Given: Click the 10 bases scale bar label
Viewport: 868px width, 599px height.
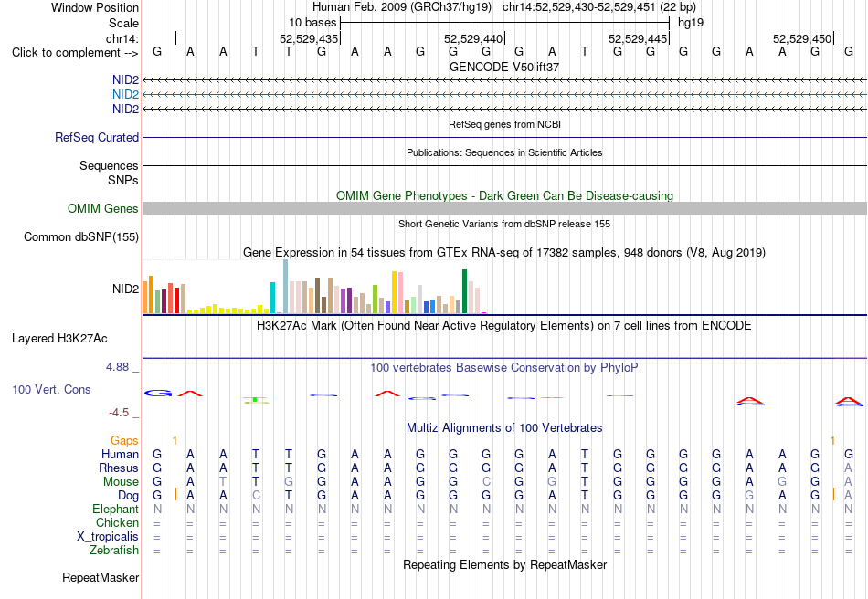Looking at the screenshot, I should tap(312, 23).
